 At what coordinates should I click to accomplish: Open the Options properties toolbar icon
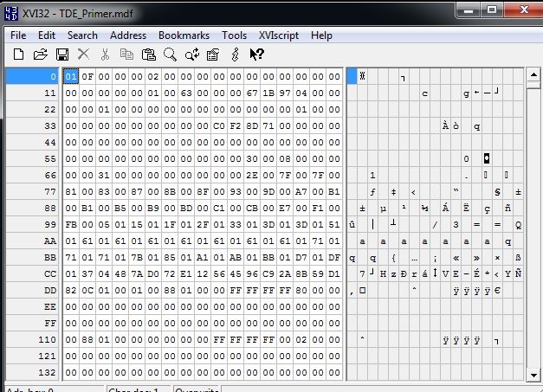pyautogui.click(x=212, y=54)
